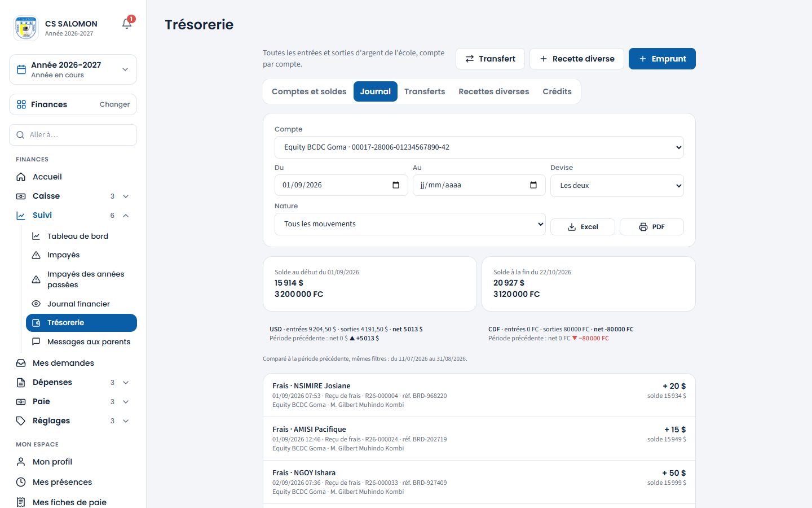Click the Transfert button
The width and height of the screenshot is (812, 508).
(x=490, y=59)
